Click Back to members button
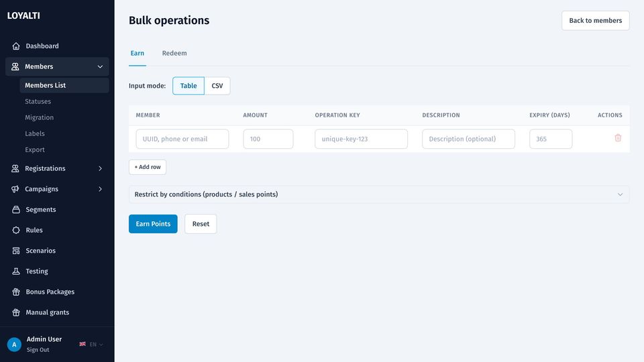Viewport: 644px width, 362px height. 596,21
